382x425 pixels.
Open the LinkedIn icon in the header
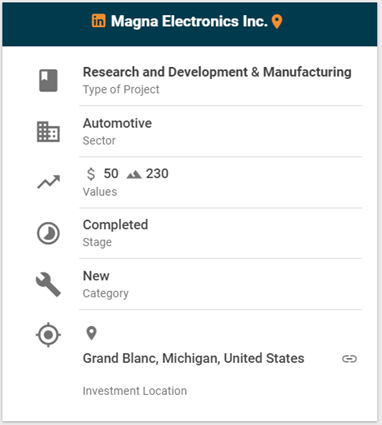coord(99,21)
